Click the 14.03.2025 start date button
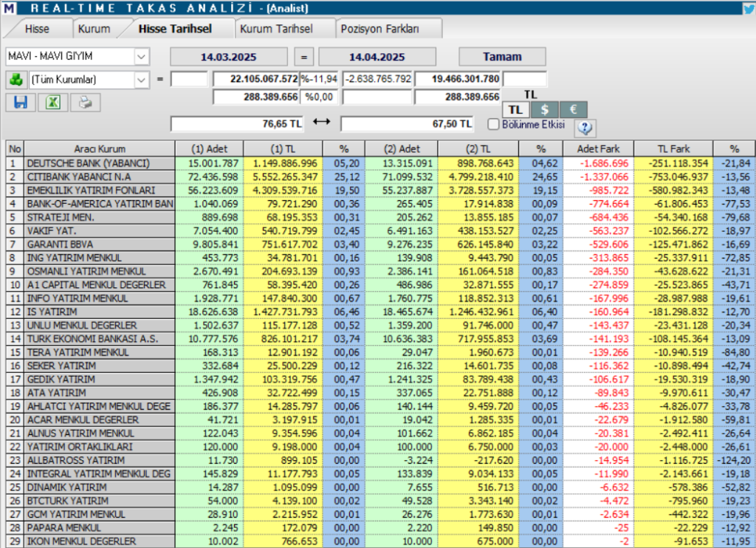This screenshot has height=548, width=756. pos(230,57)
